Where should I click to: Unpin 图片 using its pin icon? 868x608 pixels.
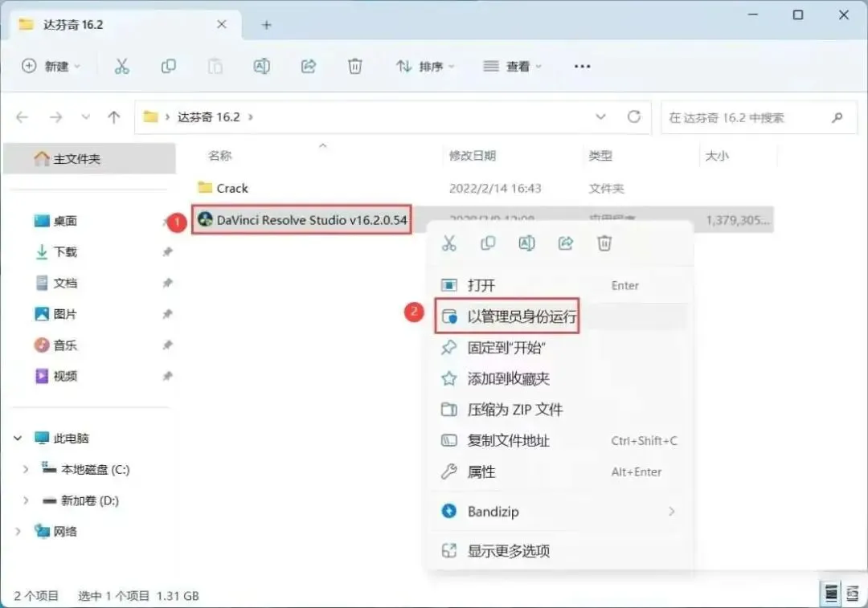point(166,314)
